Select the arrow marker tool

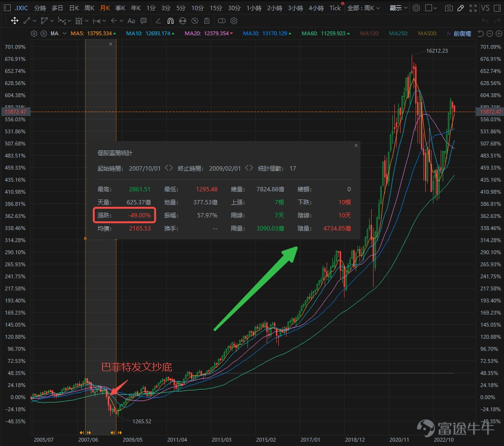click(x=114, y=21)
